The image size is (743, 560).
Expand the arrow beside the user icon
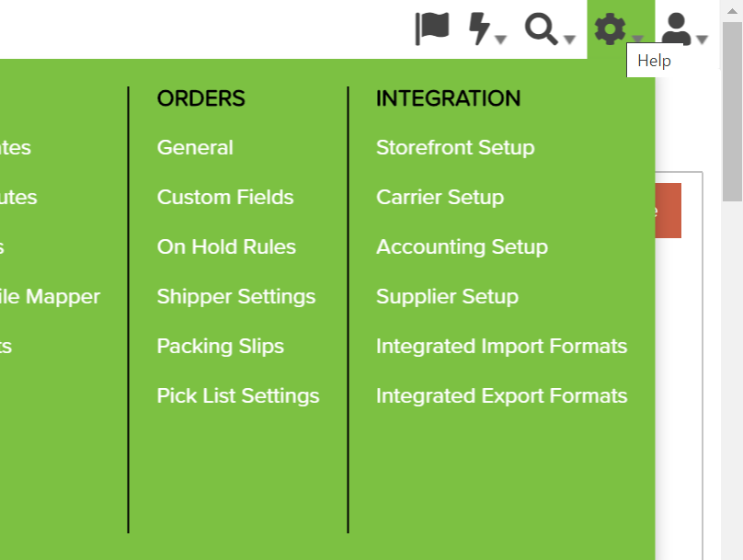coord(703,40)
